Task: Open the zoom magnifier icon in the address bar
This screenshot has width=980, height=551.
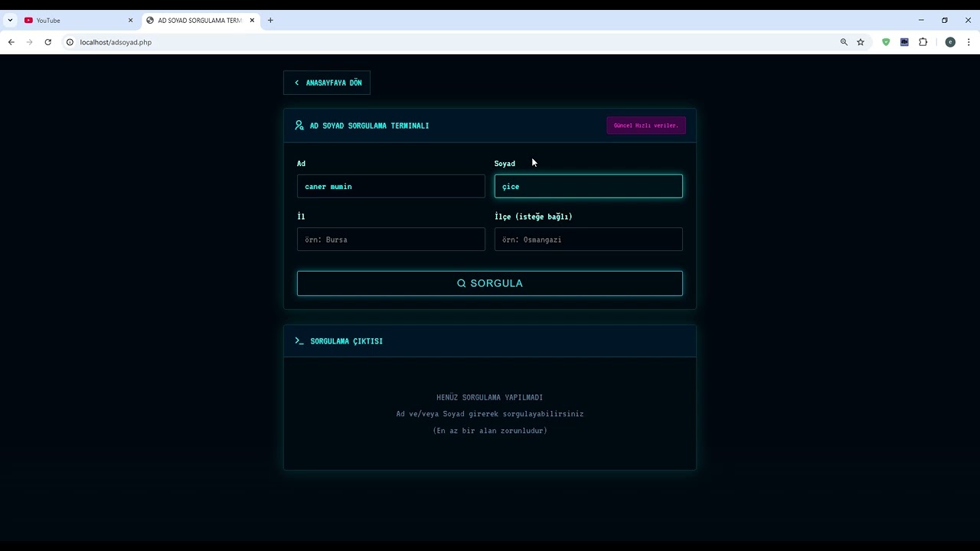Action: [x=844, y=42]
